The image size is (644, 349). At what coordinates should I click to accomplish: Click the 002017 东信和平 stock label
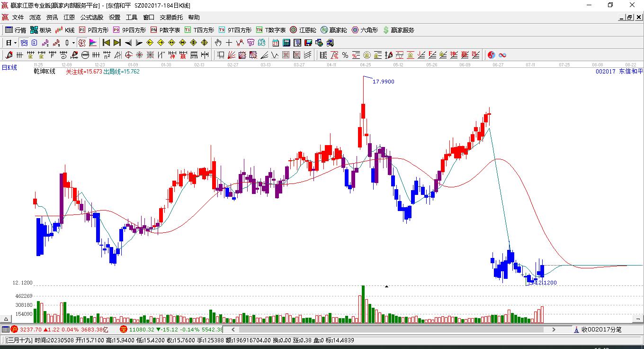(619, 71)
